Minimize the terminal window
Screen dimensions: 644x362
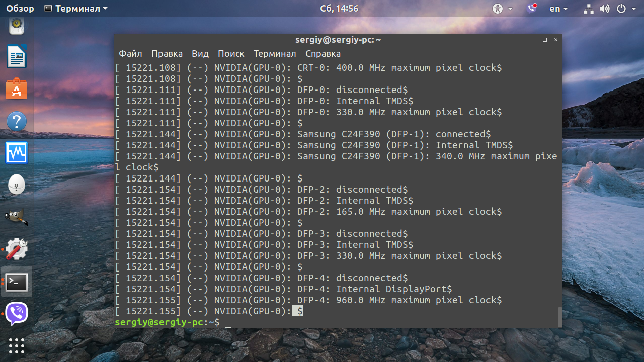533,40
